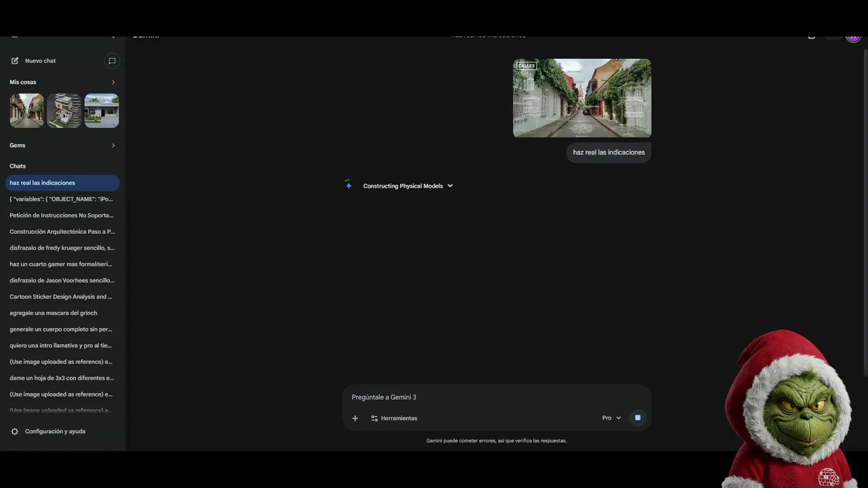Open the Pro model selector dropdown
The image size is (868, 488).
pyautogui.click(x=612, y=418)
